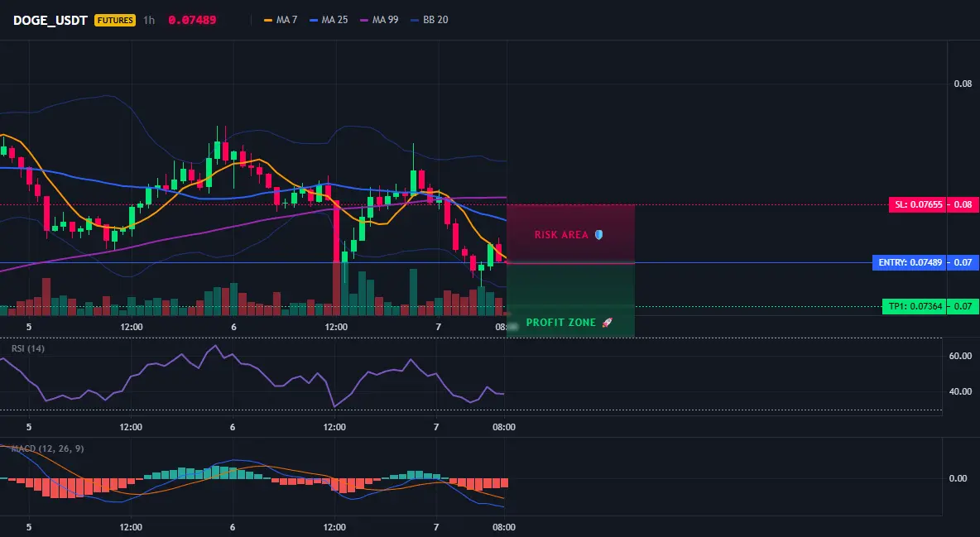Click the date 5 label under the price chart
980x537 pixels.
(x=29, y=326)
